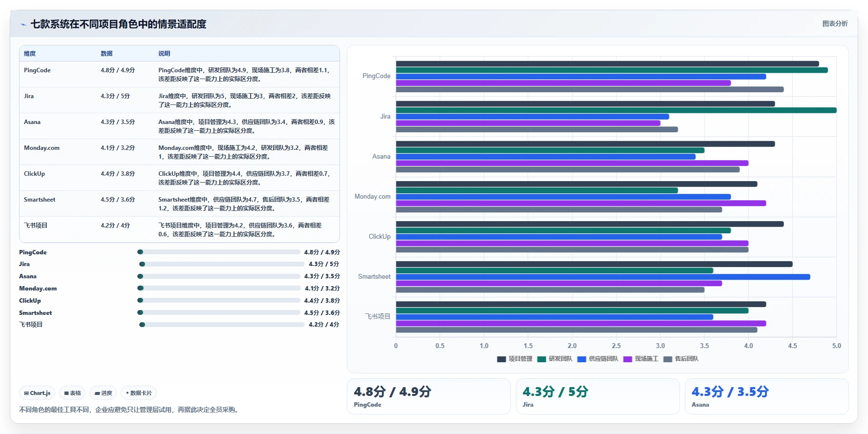Image resolution: width=868 pixels, height=434 pixels.
Task: Click the PingCode progress bar
Action: click(x=219, y=252)
